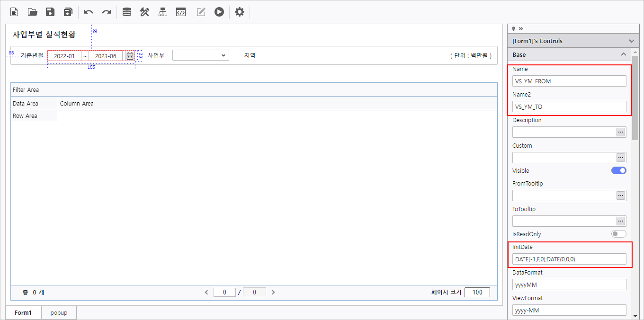This screenshot has width=644, height=320.
Task: Click the Redo arrow icon
Action: point(107,12)
